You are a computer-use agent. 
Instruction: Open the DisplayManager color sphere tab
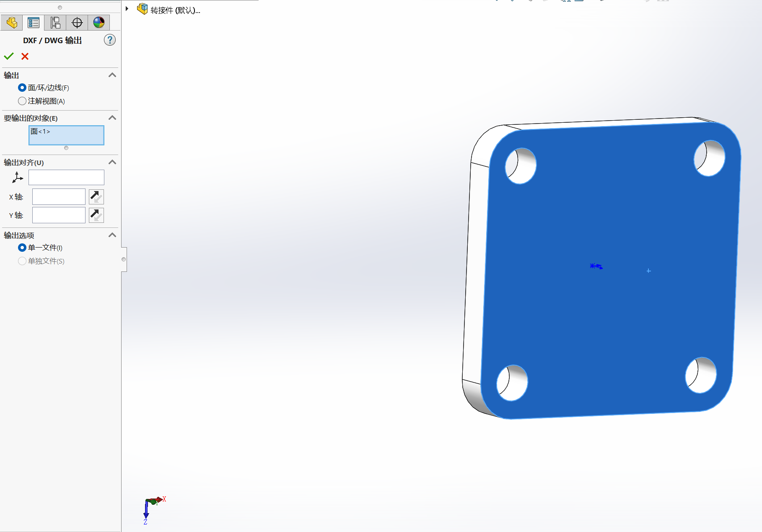coord(99,23)
